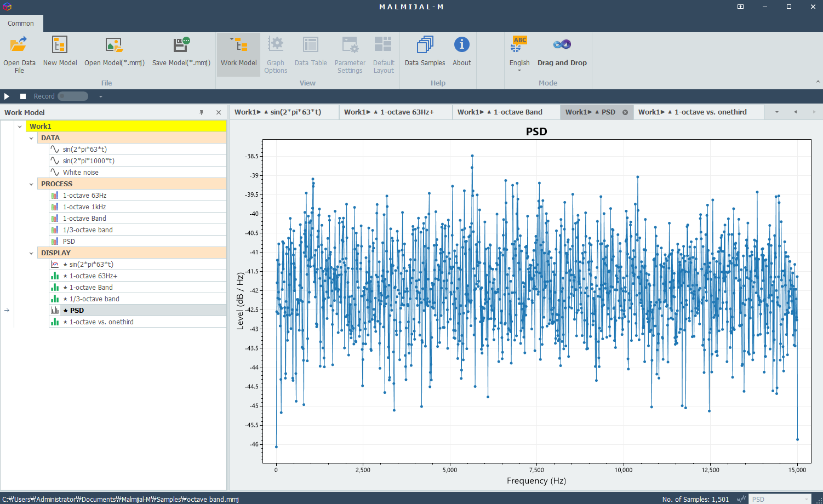The image size is (823, 504).
Task: Click the waveform icon in status bar
Action: 741,499
